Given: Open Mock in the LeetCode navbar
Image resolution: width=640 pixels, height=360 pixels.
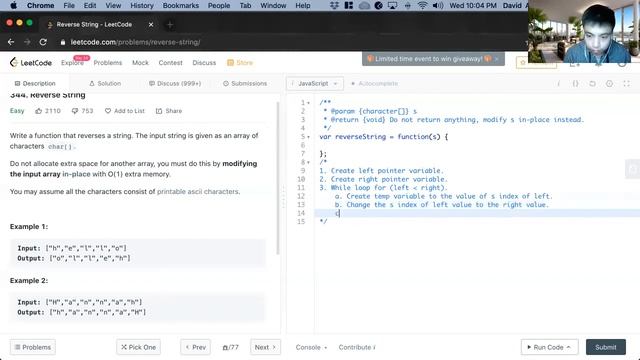Looking at the screenshot, I should pos(140,62).
